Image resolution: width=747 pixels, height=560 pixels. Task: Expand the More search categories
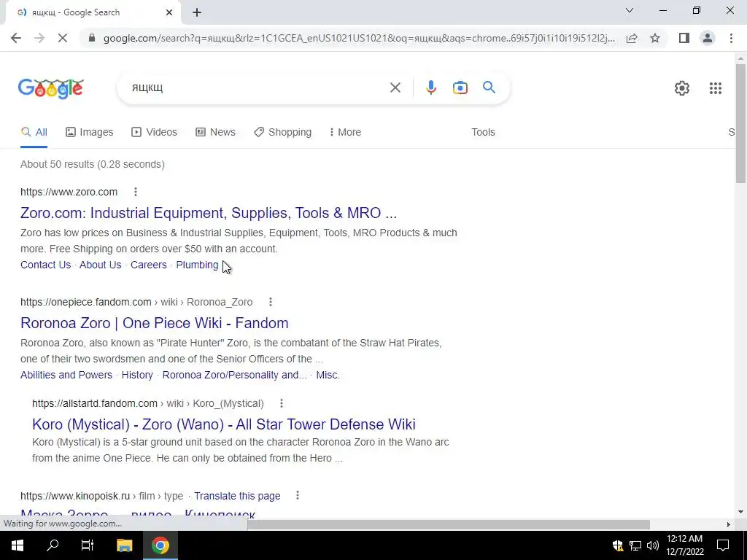(345, 132)
